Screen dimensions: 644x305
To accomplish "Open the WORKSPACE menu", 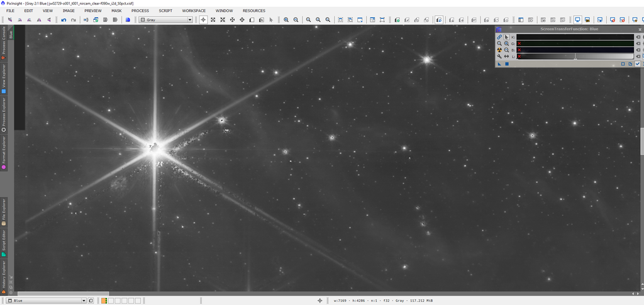I will pyautogui.click(x=194, y=11).
